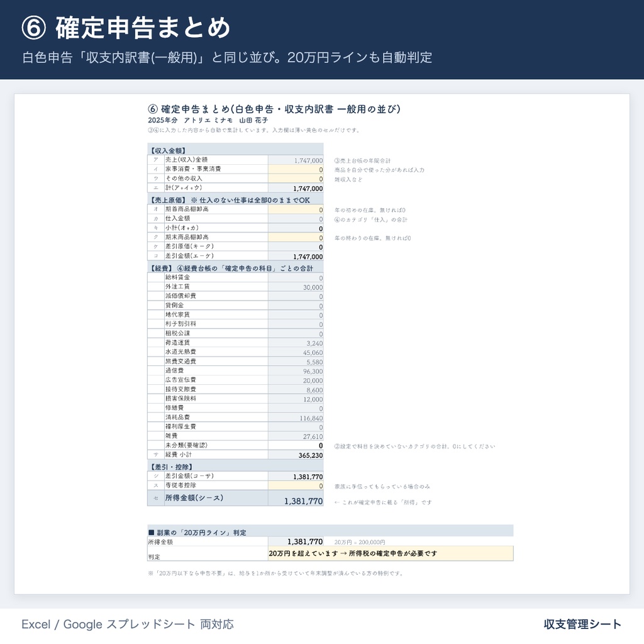Click the 判定 row label
This screenshot has height=644, width=644.
point(155,557)
